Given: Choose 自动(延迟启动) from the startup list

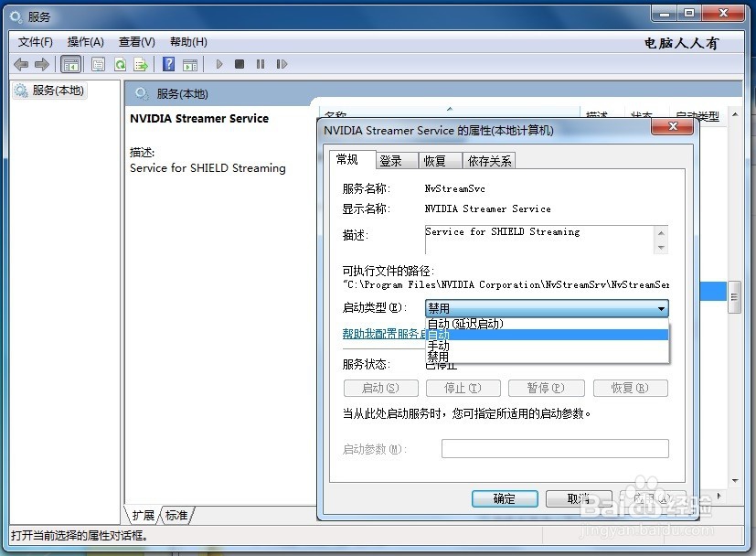Looking at the screenshot, I should coord(548,324).
